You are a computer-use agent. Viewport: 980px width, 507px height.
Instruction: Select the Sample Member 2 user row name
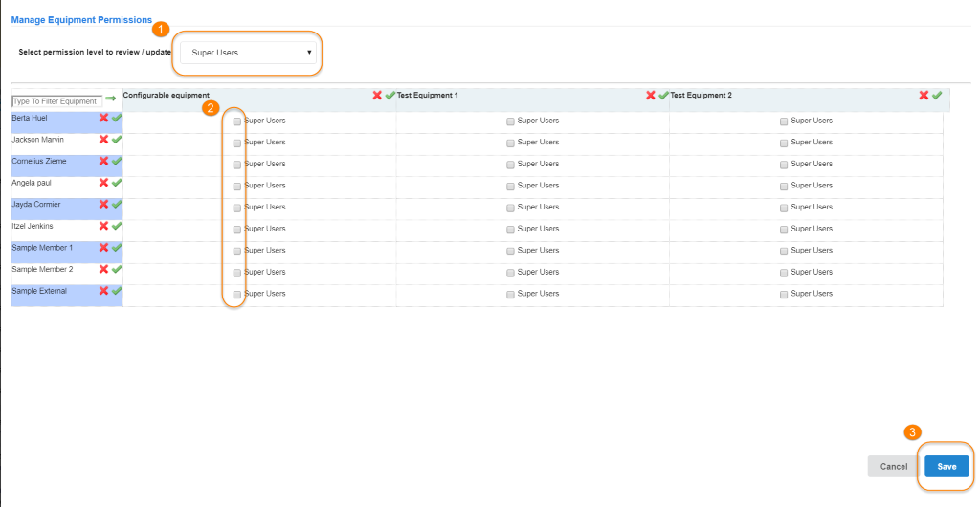42,270
